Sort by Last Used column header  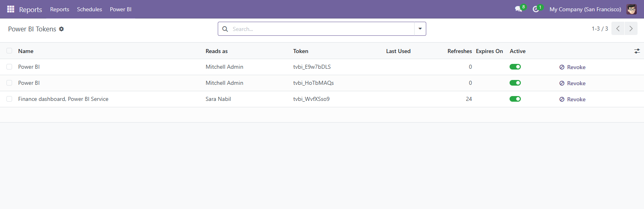(x=398, y=51)
